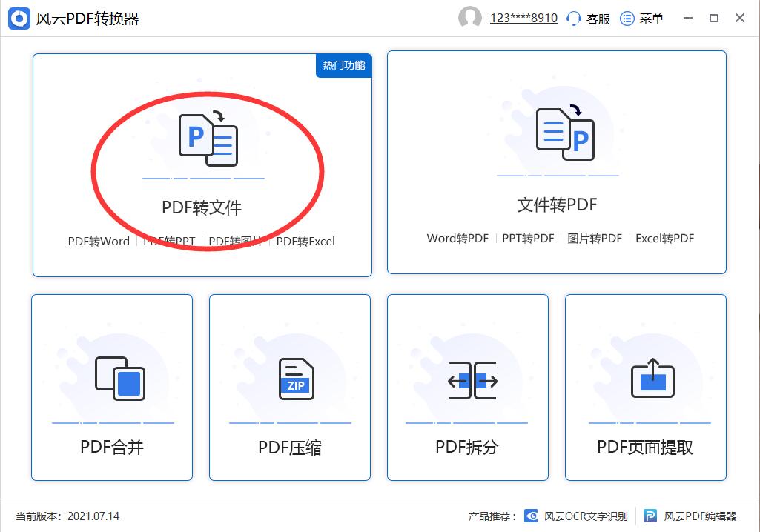760x532 pixels.
Task: Open 风云PDF编辑器 product link
Action: click(700, 516)
